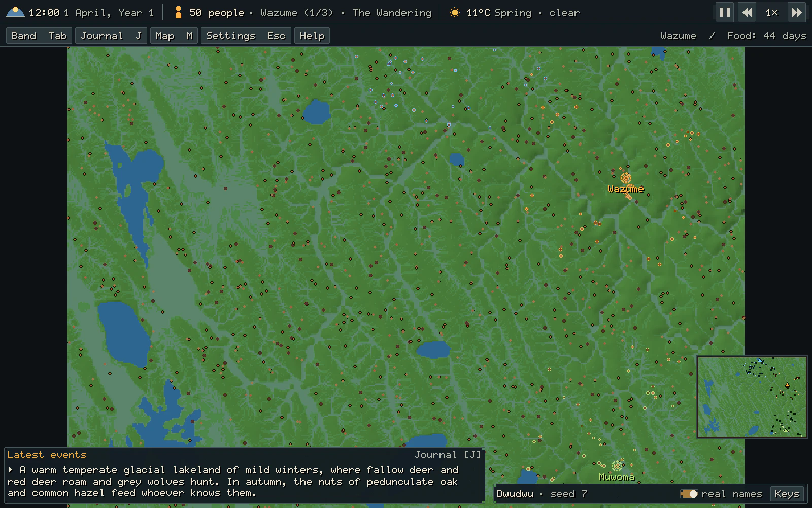
Task: Slow down the game speed
Action: pyautogui.click(x=748, y=12)
